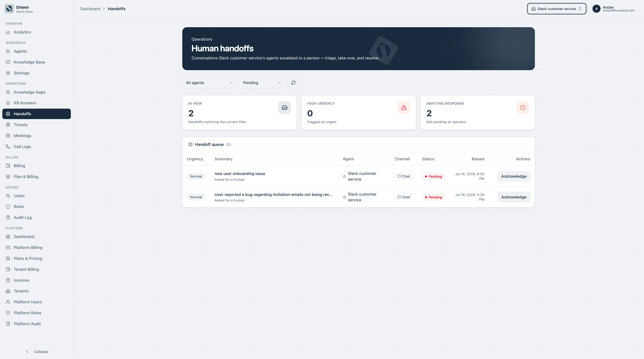Click Chat channel badge in onboarding row
Viewport: 644px width, 359px height.
point(404,176)
